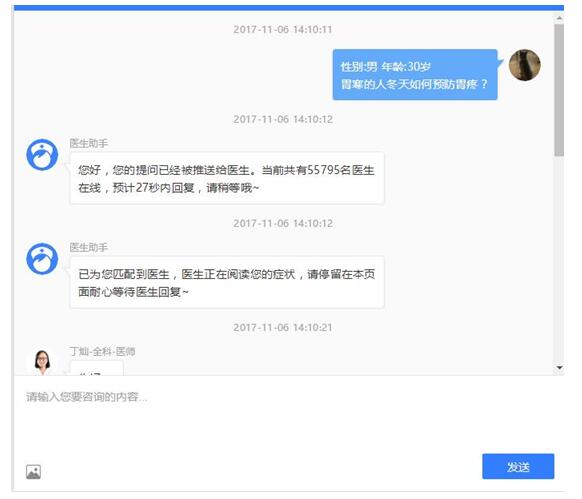Click the message input field placeholder
Image resolution: width=582 pixels, height=499 pixels.
[87, 397]
